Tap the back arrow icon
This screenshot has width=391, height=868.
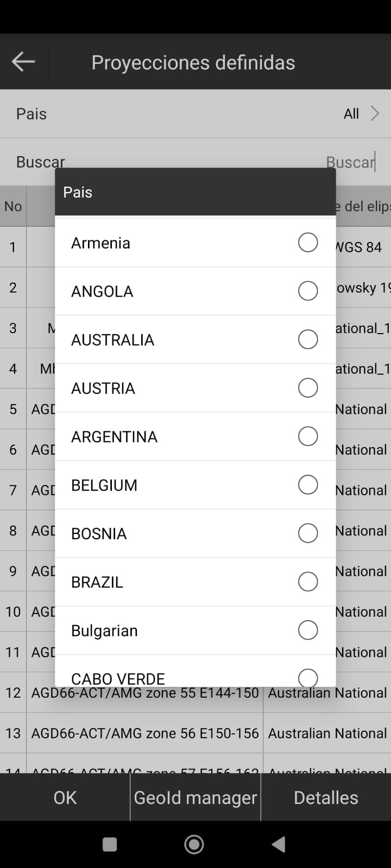click(23, 62)
